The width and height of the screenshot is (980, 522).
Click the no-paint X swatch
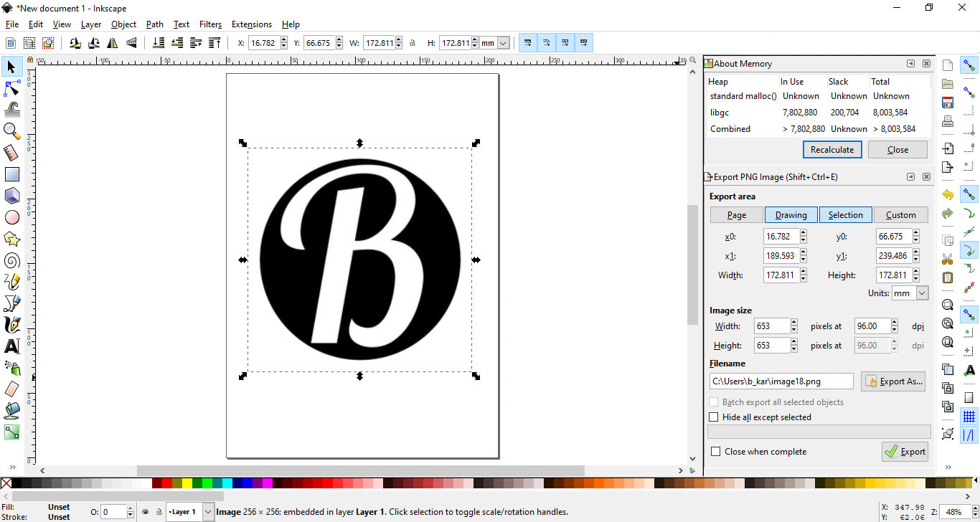[x=6, y=483]
